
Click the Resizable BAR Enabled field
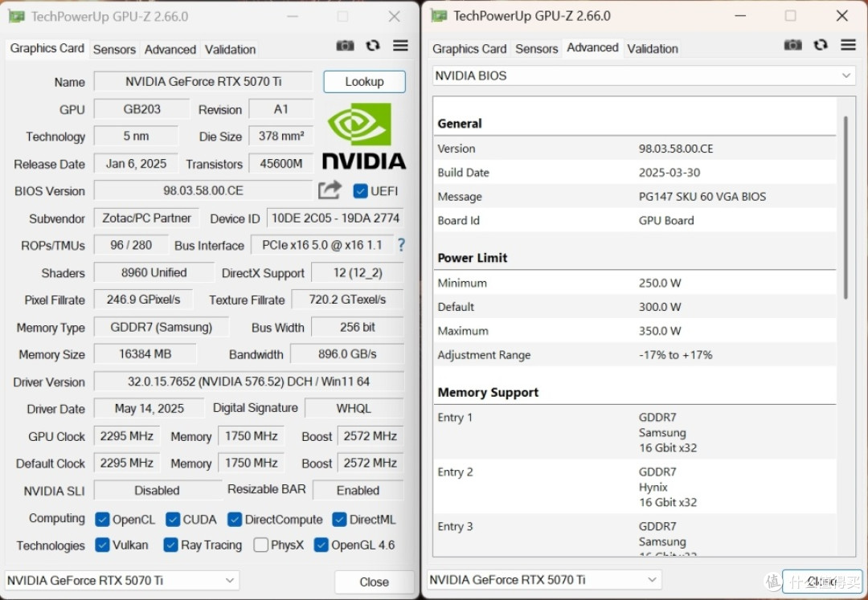(x=358, y=491)
